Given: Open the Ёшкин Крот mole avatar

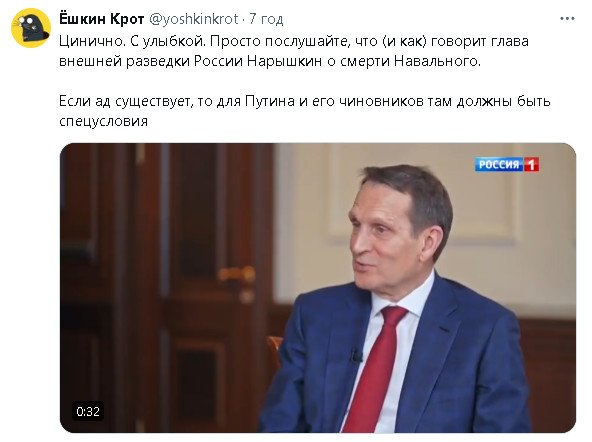Looking at the screenshot, I should [31, 28].
